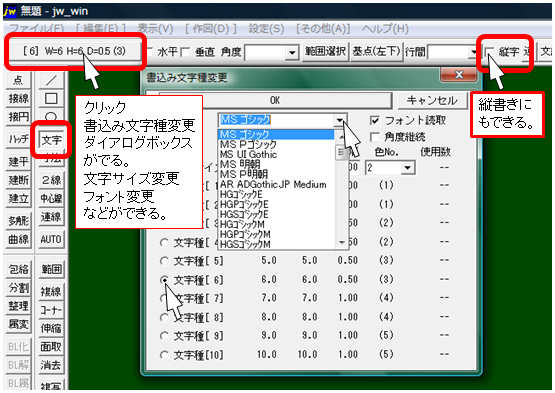The width and height of the screenshot is (555, 393).
Task: Open the 行間 line spacing dropdown
Action: (473, 53)
